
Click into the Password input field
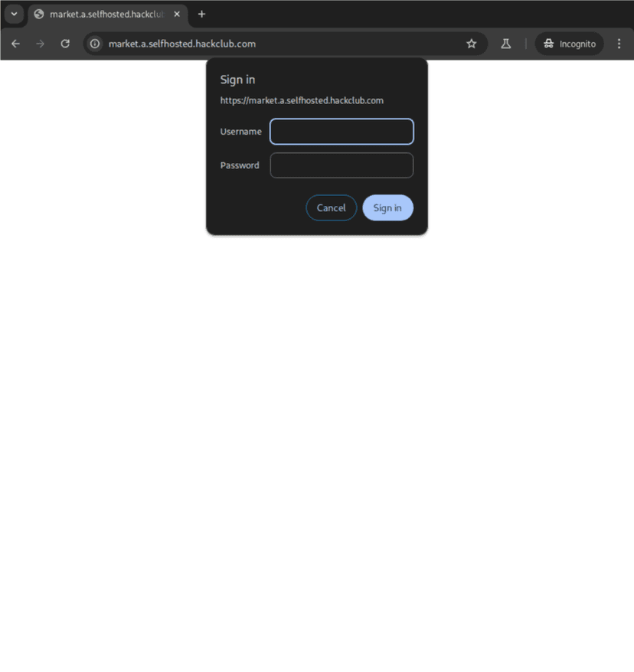point(342,165)
